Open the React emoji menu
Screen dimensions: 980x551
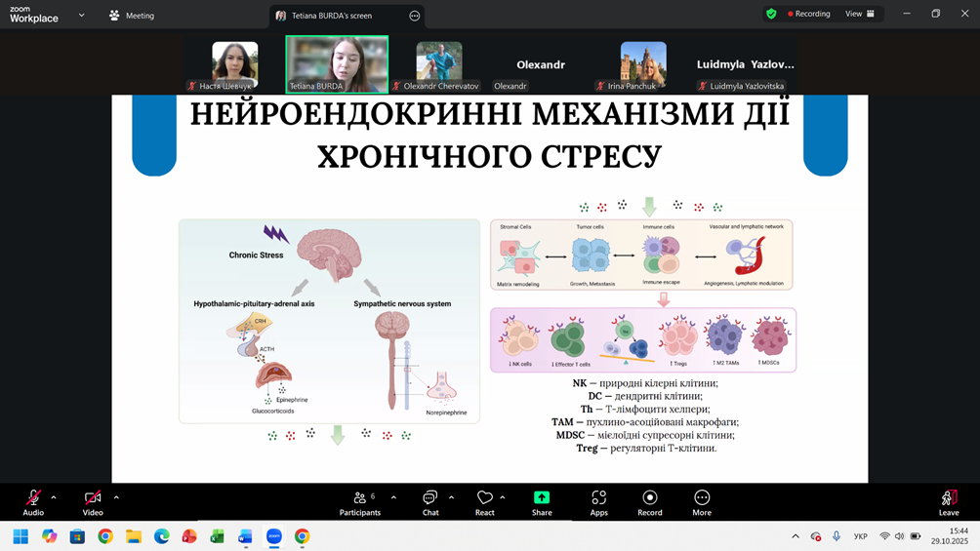tap(484, 502)
